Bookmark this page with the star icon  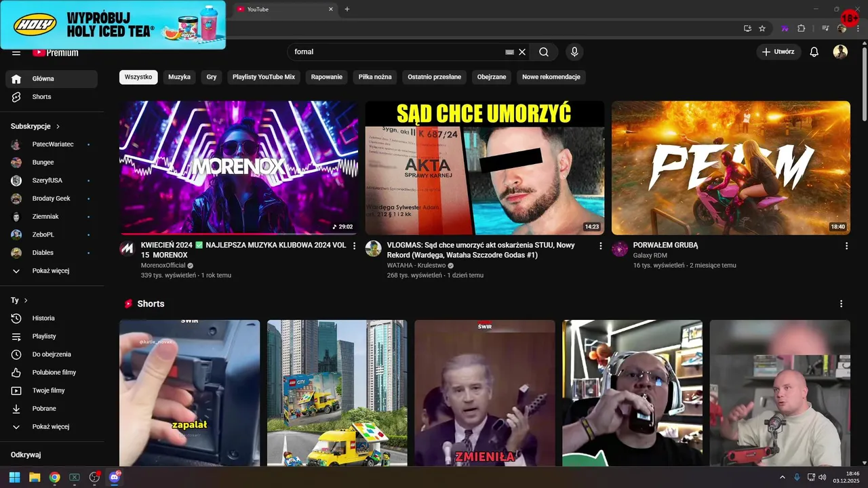coord(762,28)
